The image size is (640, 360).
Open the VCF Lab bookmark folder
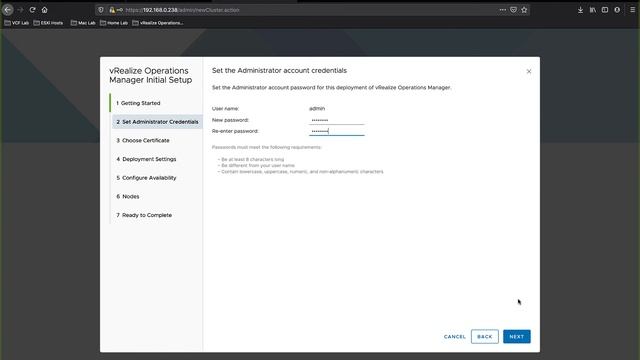coord(17,23)
